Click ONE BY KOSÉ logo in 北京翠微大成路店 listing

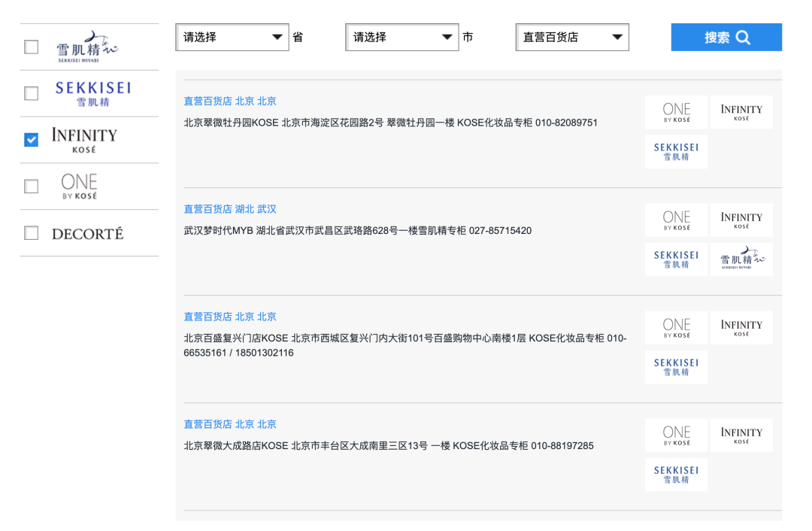click(x=676, y=435)
